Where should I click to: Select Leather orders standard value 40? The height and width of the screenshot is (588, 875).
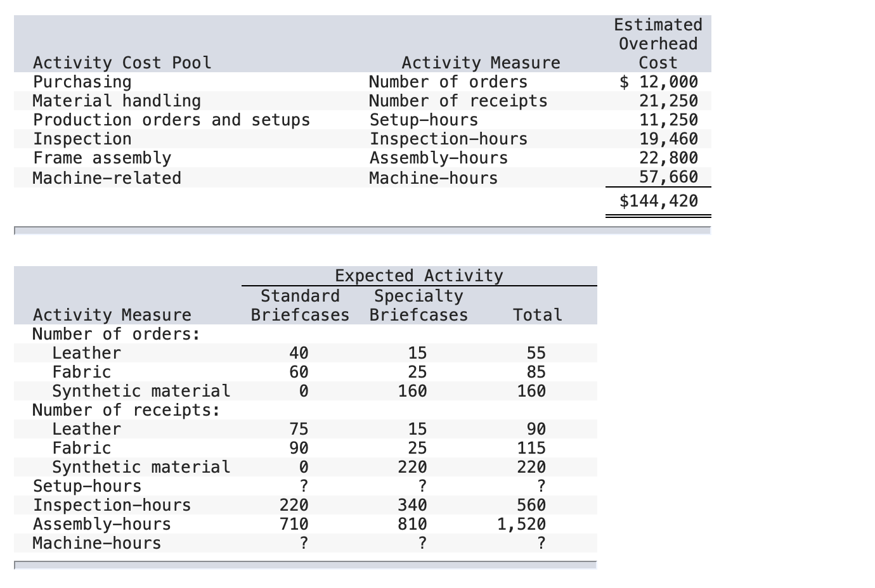pyautogui.click(x=299, y=353)
